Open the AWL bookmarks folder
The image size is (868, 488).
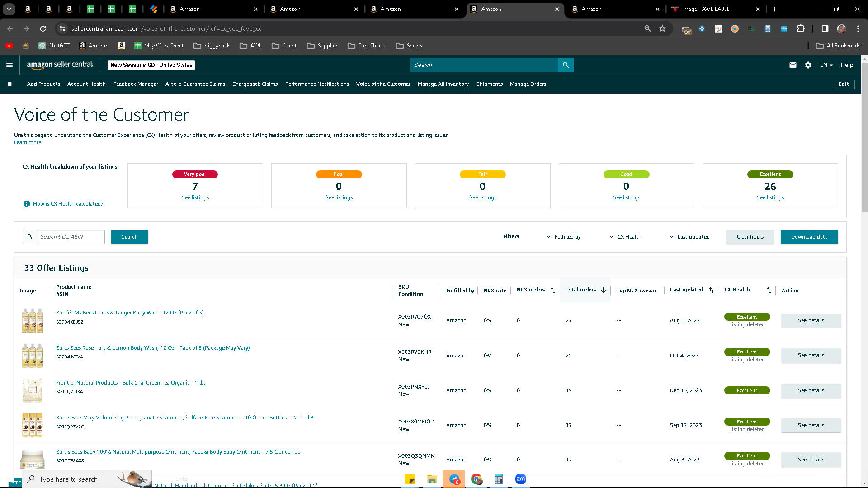click(x=250, y=46)
